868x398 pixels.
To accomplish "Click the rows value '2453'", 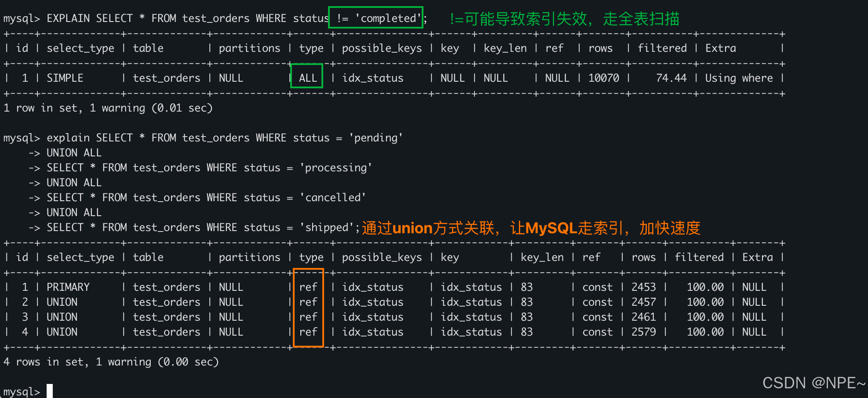I will pyautogui.click(x=644, y=287).
